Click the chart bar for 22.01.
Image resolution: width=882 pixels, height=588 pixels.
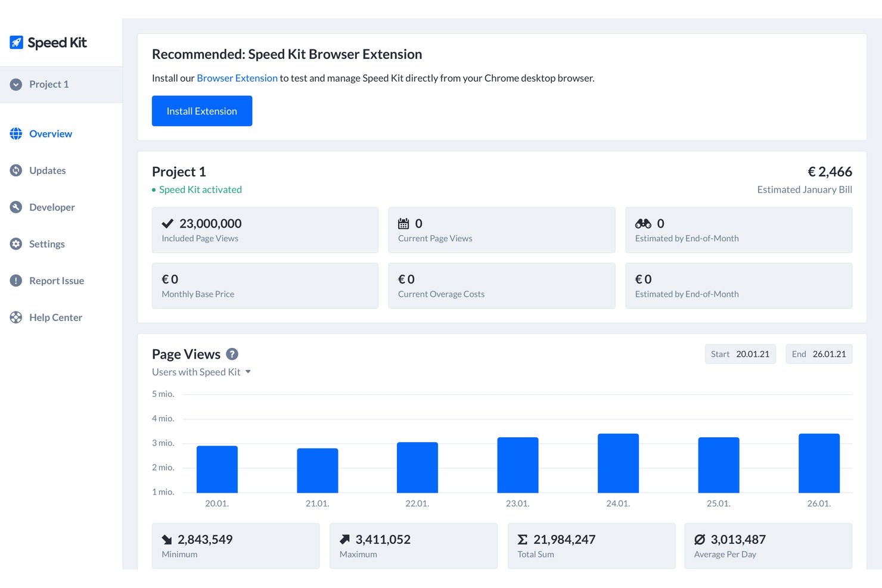click(417, 468)
